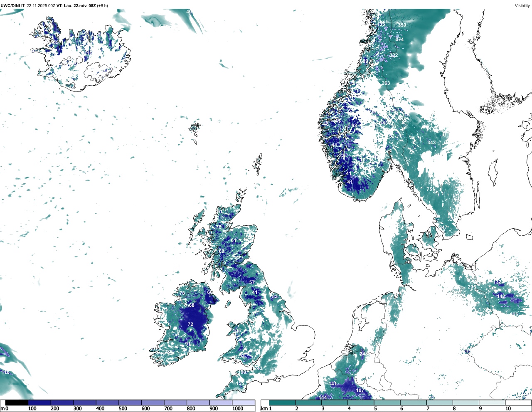Image resolution: width=532 pixels, height=412 pixels.
Task: Click the '57' value over northern England
Action: 252,282
